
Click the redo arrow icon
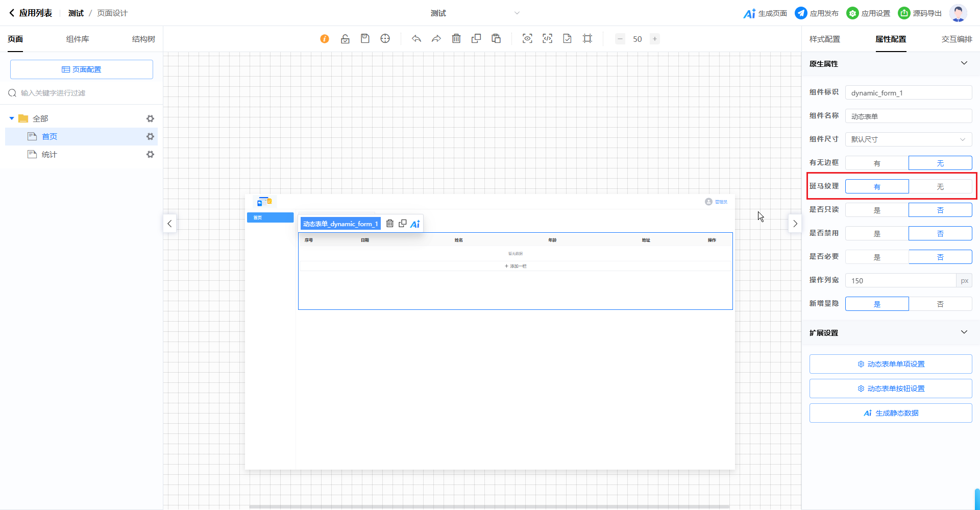pos(436,39)
